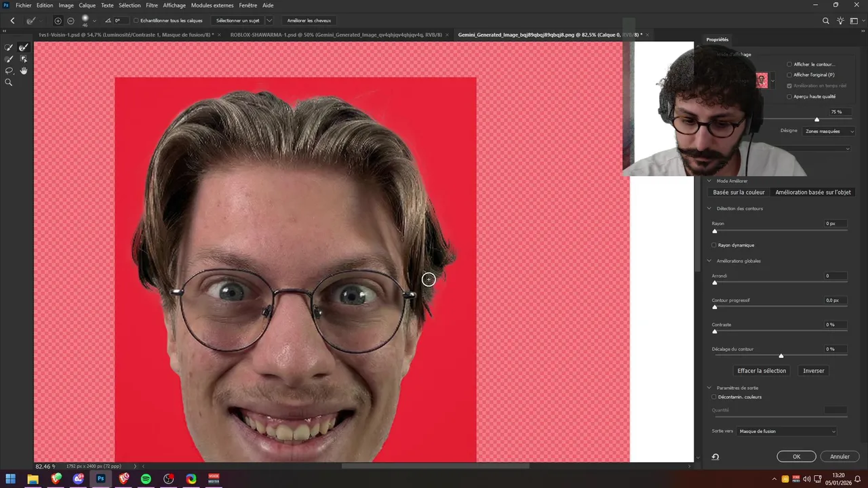The height and width of the screenshot is (488, 868).
Task: Collapse the Mode Améliorer section
Action: coord(710,181)
